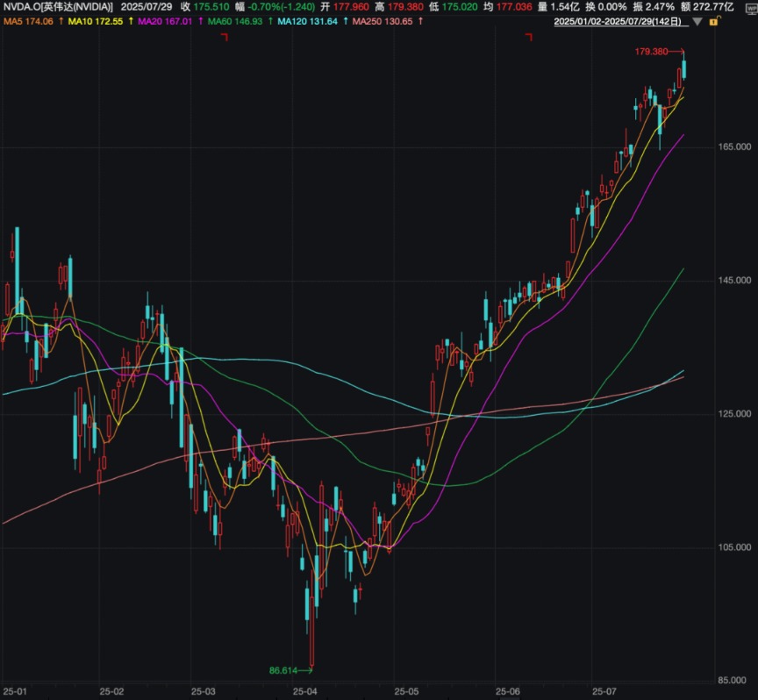This screenshot has height=700, width=758.
Task: Click the 25-04 month label on the time axis
Action: tap(305, 692)
